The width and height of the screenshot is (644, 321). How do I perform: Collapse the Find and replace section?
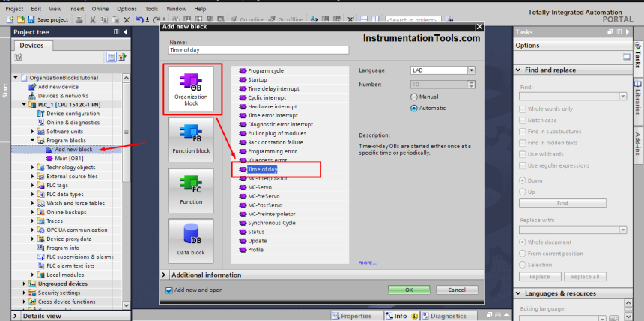point(518,70)
